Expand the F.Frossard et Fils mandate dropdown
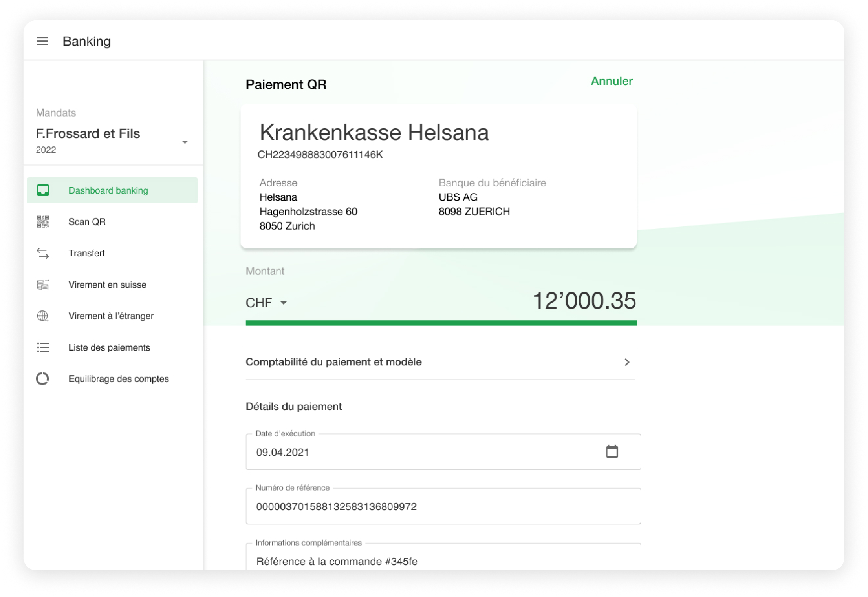This screenshot has height=597, width=868. tap(185, 142)
